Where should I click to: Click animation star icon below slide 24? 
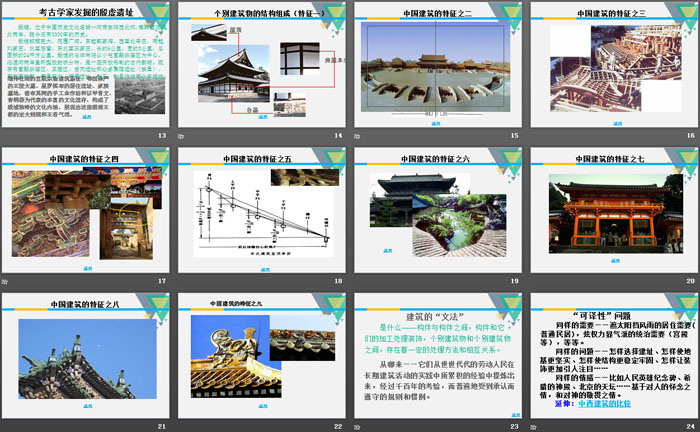pyautogui.click(x=533, y=427)
